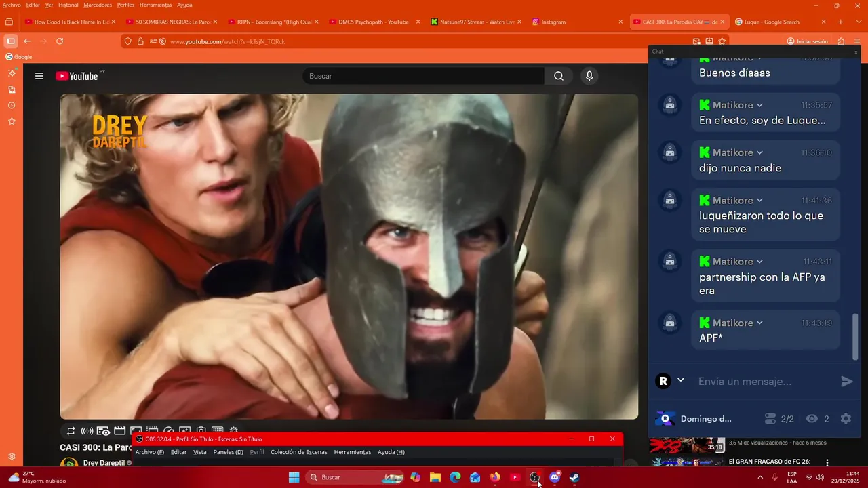
Task: Open the Firefox application hamburger menu
Action: pos(859,41)
